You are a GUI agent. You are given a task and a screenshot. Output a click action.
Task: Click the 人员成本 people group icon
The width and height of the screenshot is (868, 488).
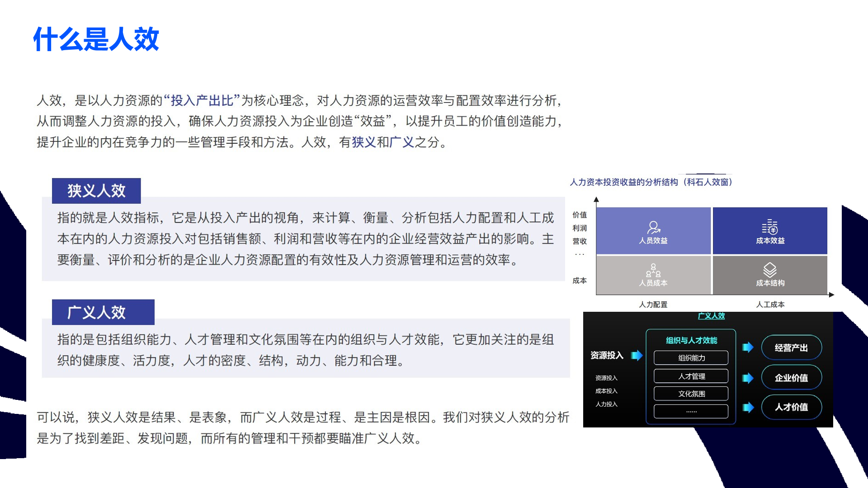653,270
